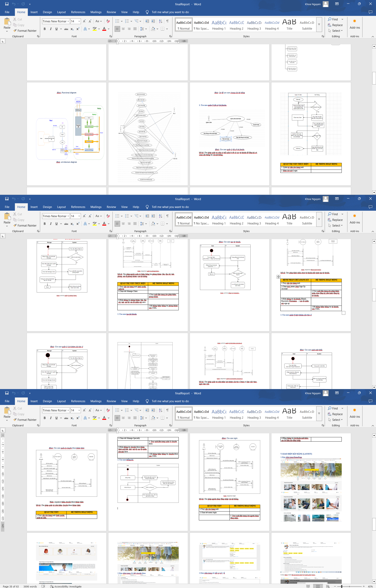The width and height of the screenshot is (376, 588).
Task: Click the zoom slider in the status bar
Action: [x=342, y=586]
